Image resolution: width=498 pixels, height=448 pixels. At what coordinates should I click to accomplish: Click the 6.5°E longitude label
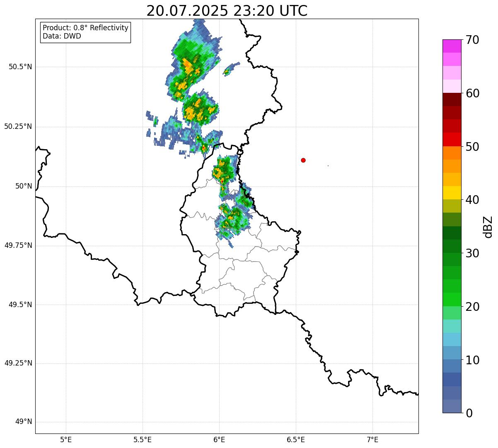tap(296, 440)
